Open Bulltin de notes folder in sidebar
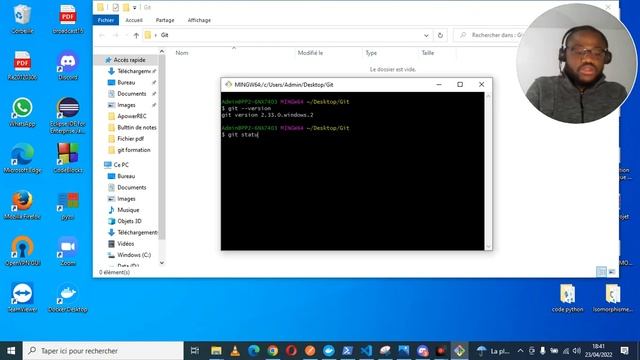This screenshot has height=360, width=640. click(x=136, y=127)
